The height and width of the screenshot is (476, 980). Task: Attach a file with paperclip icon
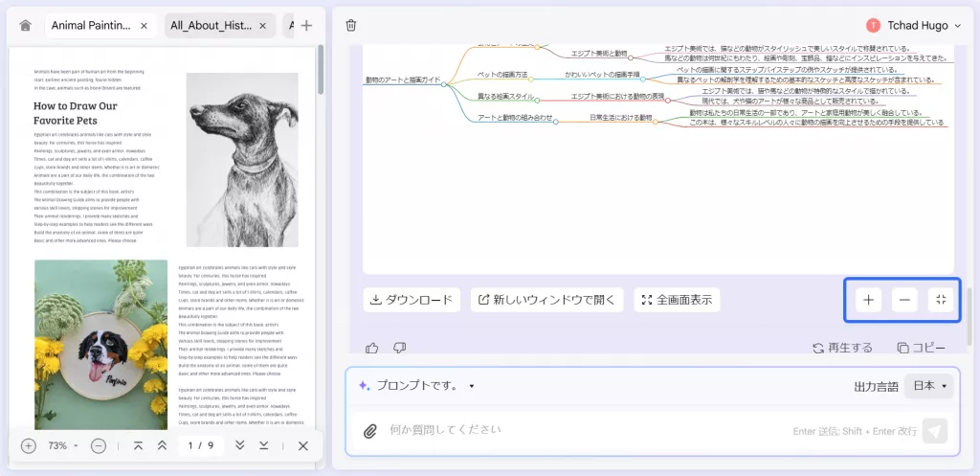(x=370, y=431)
